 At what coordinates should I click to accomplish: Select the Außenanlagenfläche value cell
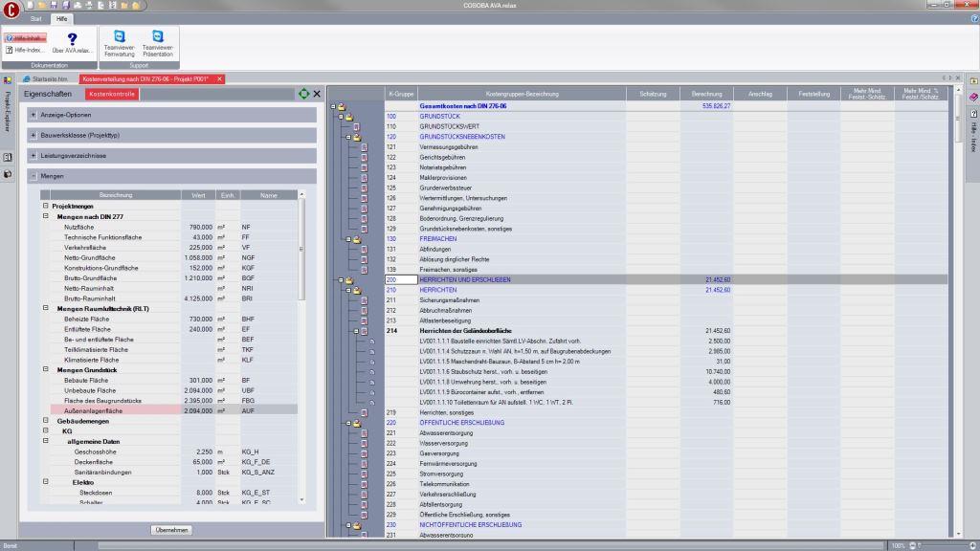(199, 409)
